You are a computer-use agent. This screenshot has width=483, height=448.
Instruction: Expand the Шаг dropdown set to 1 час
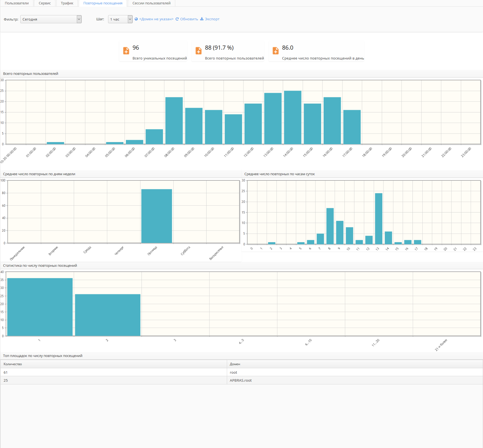pyautogui.click(x=120, y=19)
